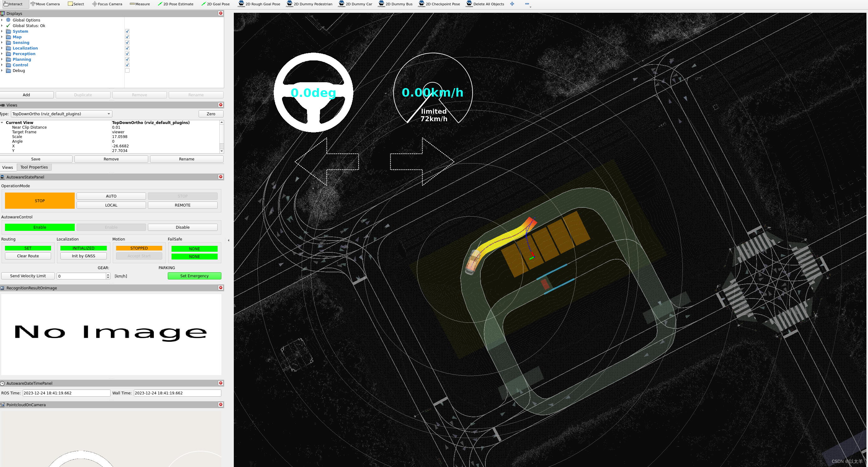Close the Displays panel
This screenshot has height=467, width=868.
click(221, 13)
